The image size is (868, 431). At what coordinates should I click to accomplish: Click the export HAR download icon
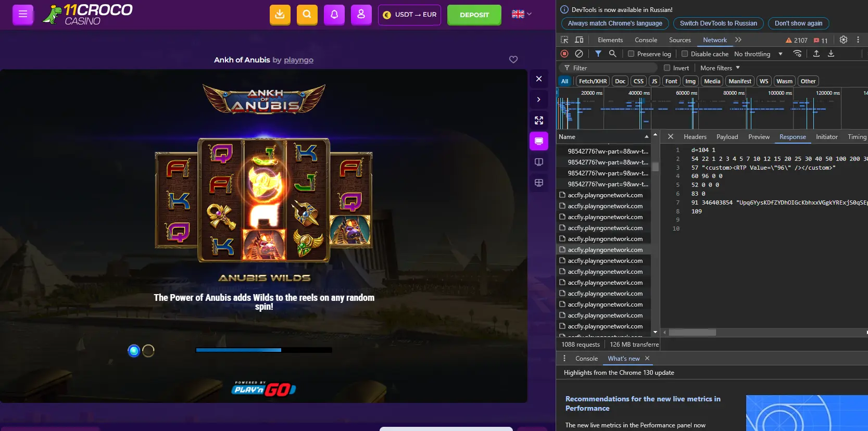(x=831, y=54)
